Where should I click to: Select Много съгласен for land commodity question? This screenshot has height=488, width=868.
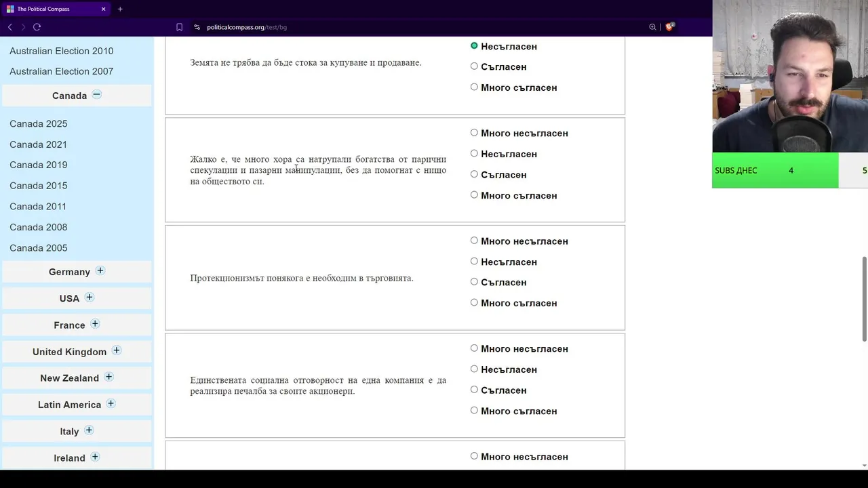(x=474, y=87)
